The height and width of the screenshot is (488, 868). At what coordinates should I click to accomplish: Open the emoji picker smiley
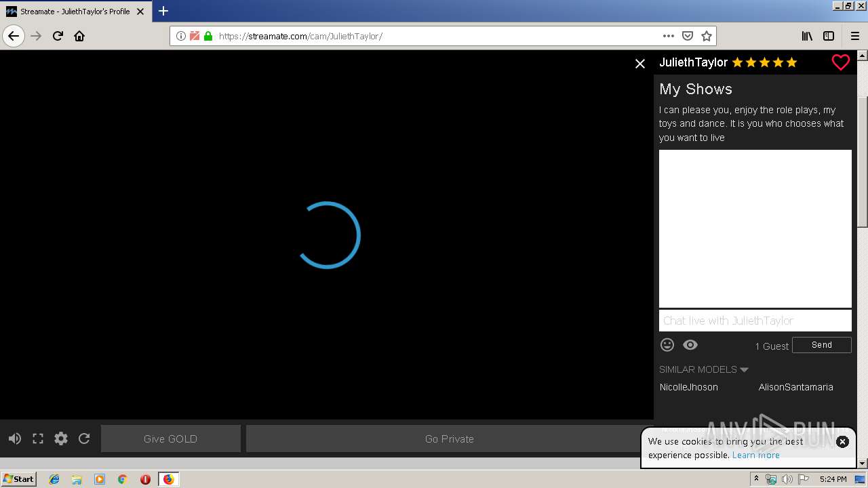click(x=667, y=345)
